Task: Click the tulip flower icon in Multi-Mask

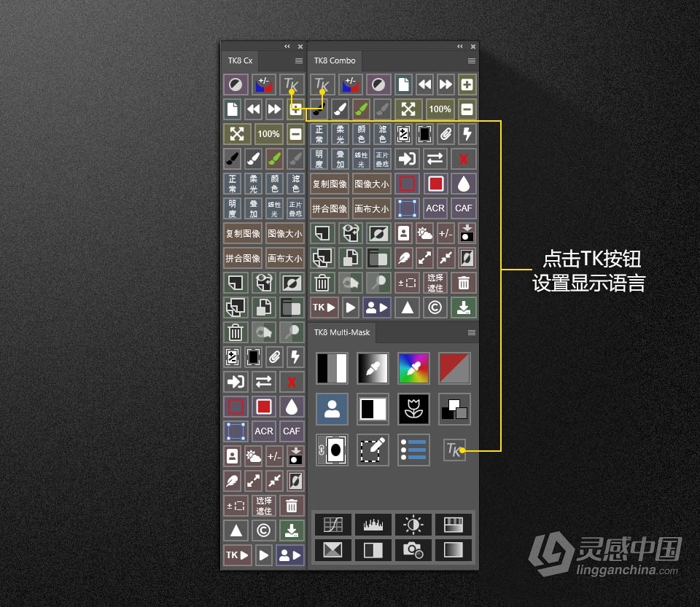Action: click(x=413, y=409)
